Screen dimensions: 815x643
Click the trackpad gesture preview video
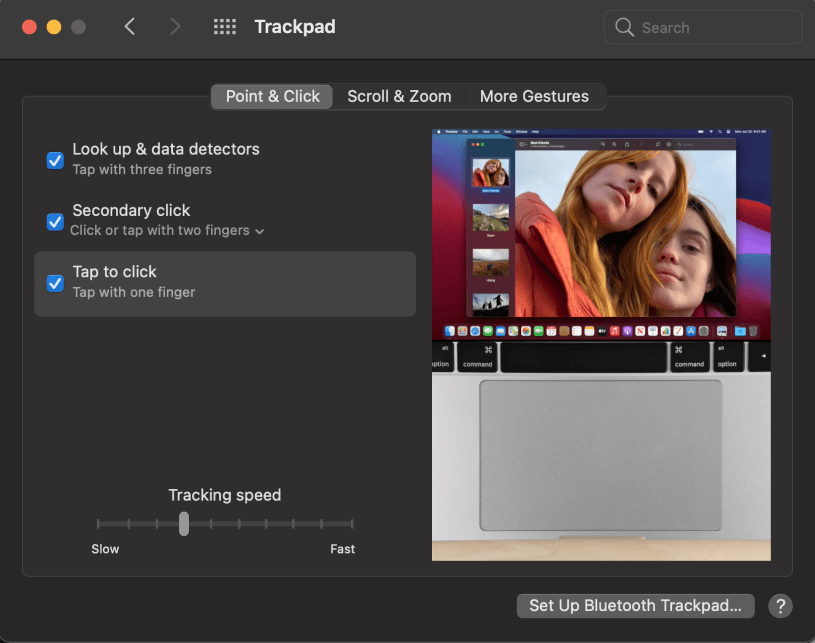[x=601, y=345]
